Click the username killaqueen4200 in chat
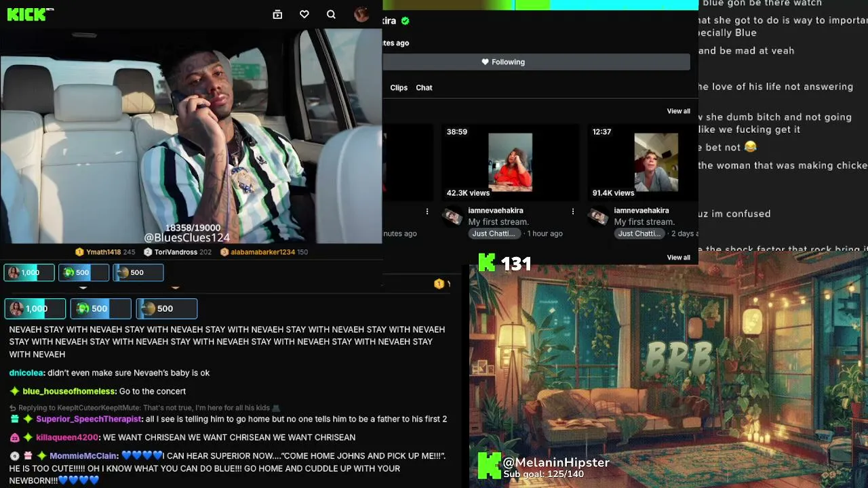The height and width of the screenshot is (488, 868). 67,437
